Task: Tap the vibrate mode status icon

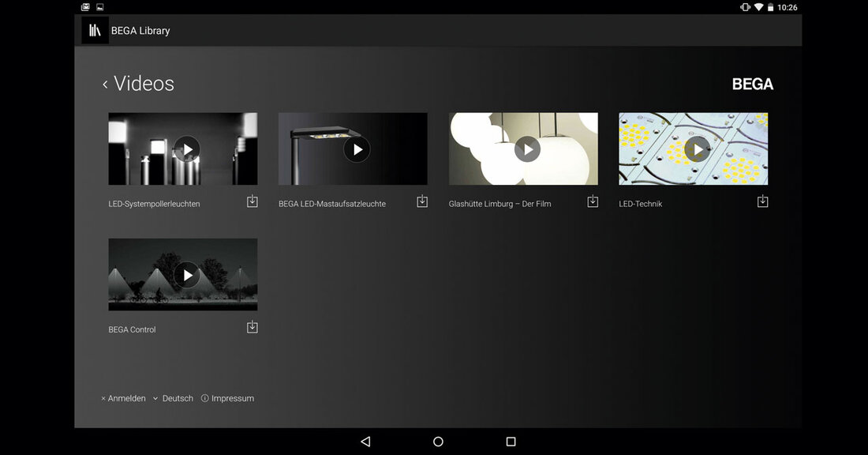Action: [745, 7]
